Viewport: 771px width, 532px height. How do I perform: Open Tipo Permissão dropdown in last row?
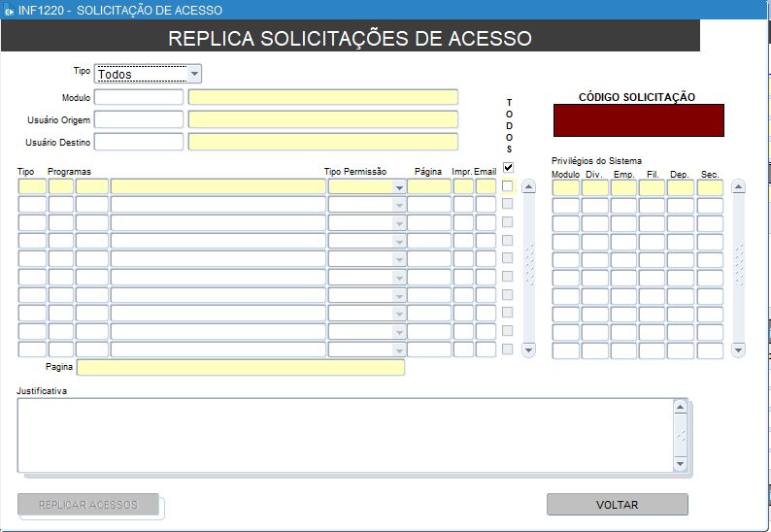tap(399, 350)
